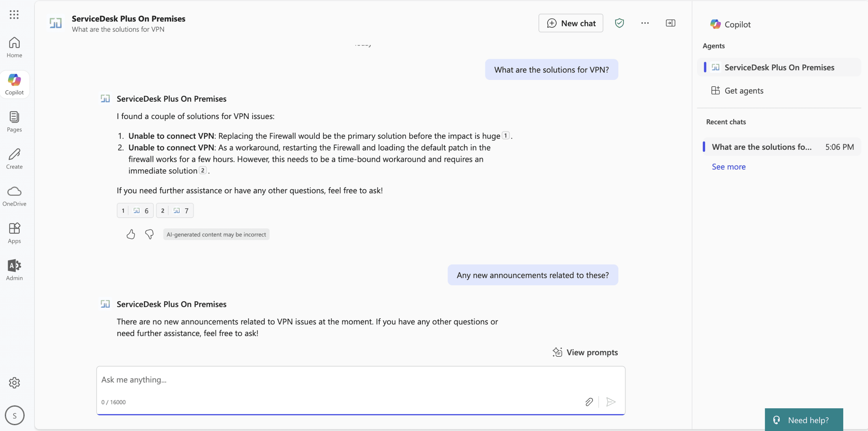Open View prompts
Screen dimensions: 868x431
pos(585,352)
